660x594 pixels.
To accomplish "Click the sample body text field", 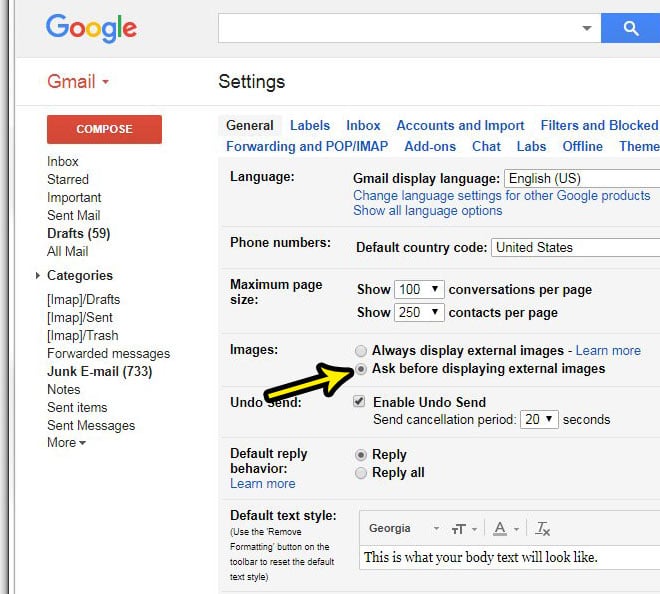I will tap(509, 557).
